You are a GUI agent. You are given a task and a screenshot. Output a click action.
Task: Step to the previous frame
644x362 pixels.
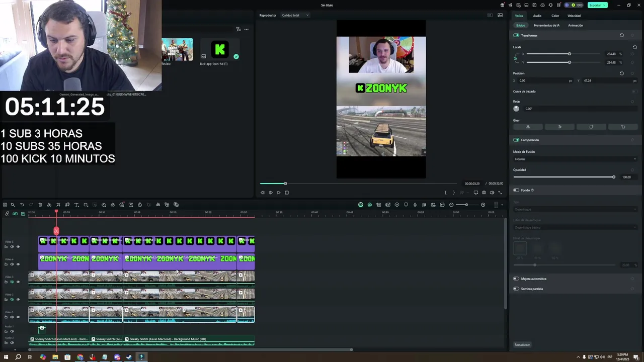[262, 193]
